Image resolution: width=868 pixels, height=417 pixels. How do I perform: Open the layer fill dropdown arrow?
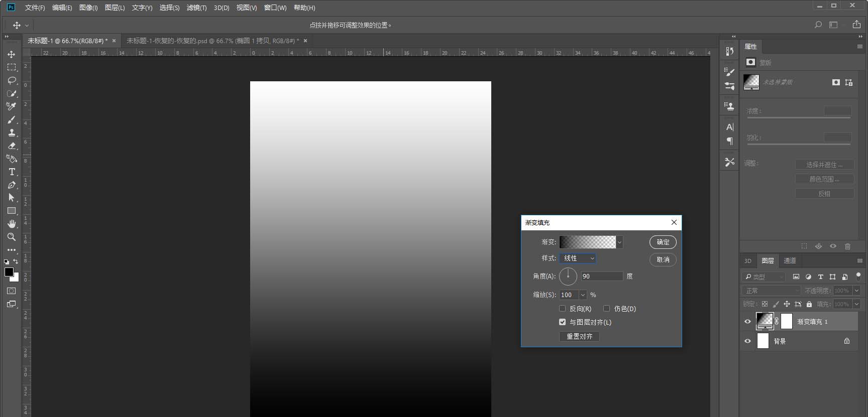[x=857, y=304]
